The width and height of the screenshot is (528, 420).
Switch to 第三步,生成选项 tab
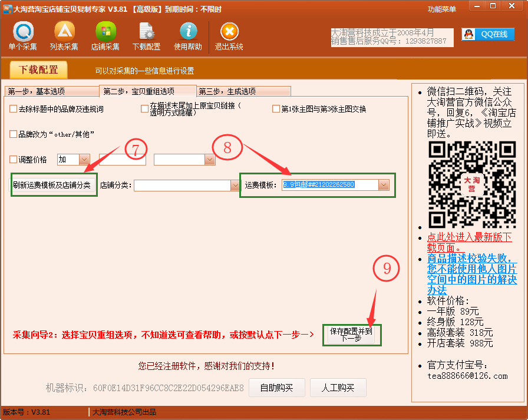tap(244, 91)
